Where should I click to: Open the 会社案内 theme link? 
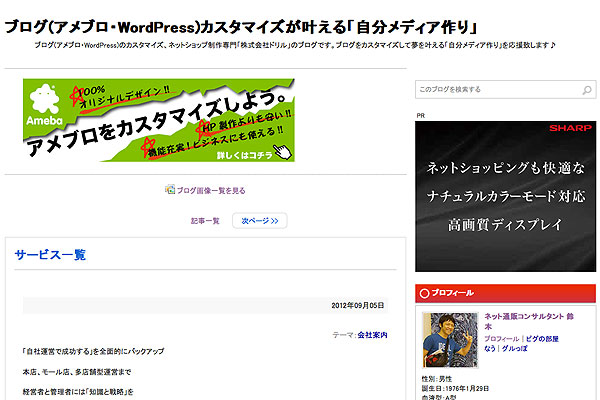tap(372, 335)
